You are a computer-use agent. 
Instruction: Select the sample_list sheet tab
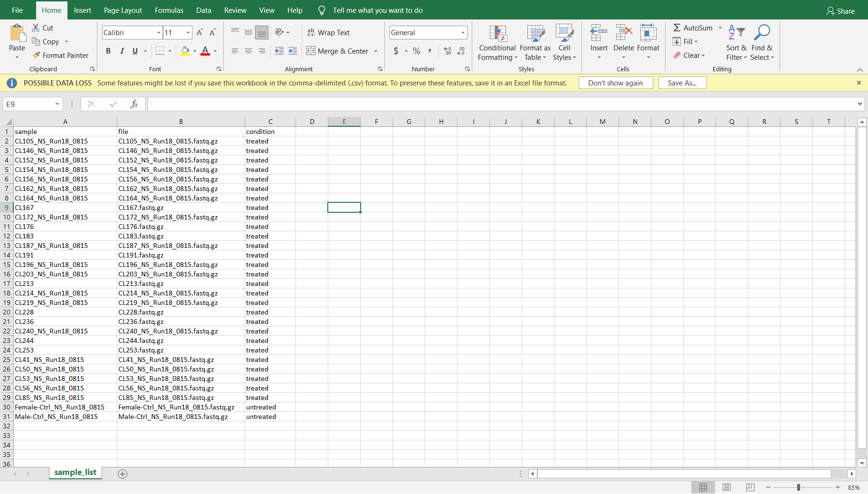(x=76, y=472)
